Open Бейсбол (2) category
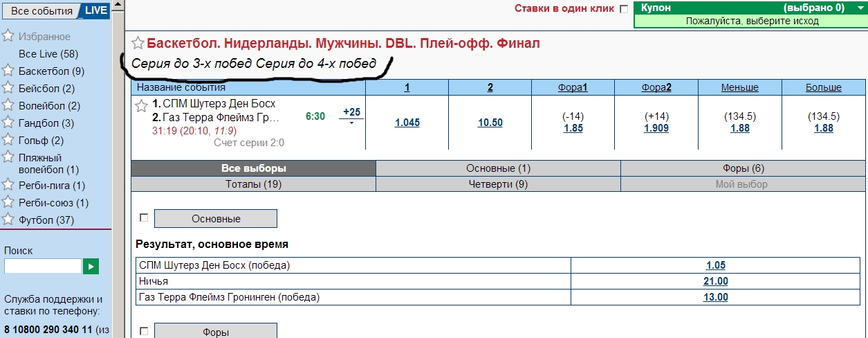The height and width of the screenshot is (338, 868). [x=47, y=88]
